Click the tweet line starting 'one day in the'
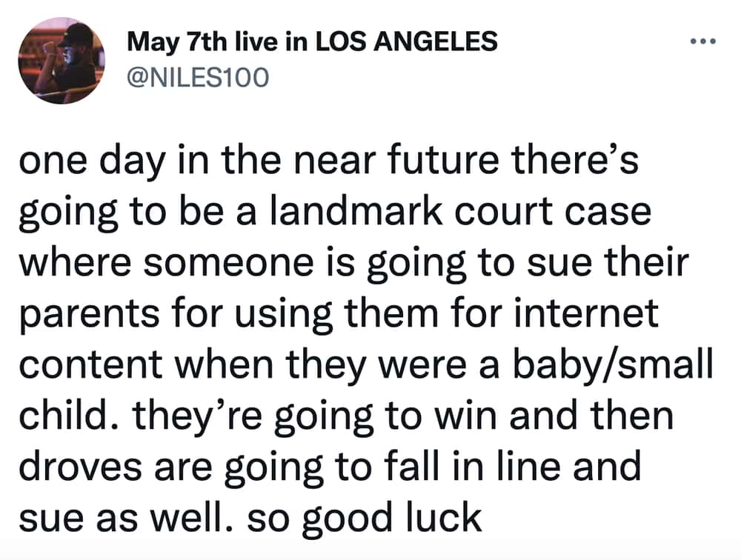 click(329, 161)
